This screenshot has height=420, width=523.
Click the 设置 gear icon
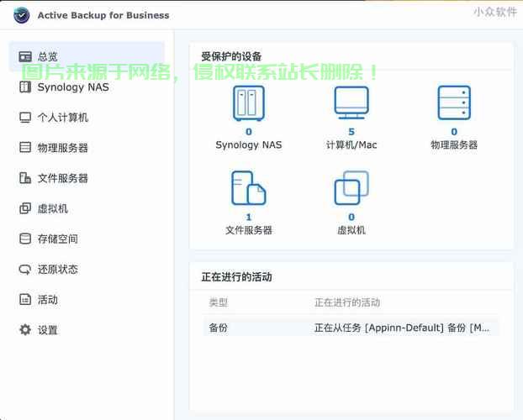click(x=25, y=329)
